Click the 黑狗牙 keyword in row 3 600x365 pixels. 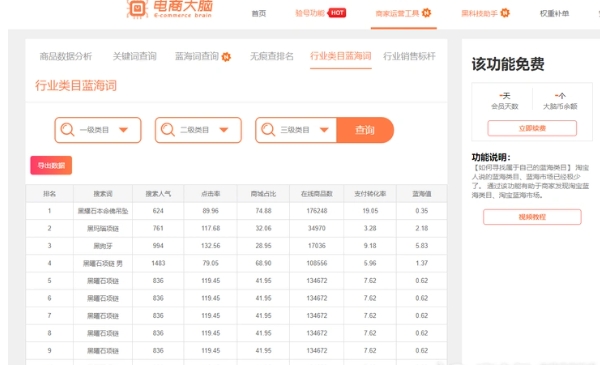[x=103, y=246]
